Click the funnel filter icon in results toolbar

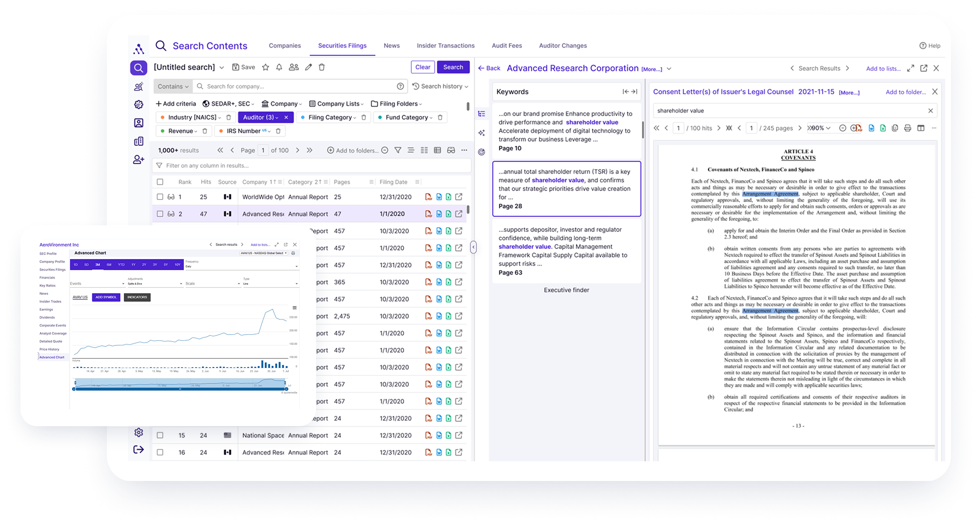point(398,150)
